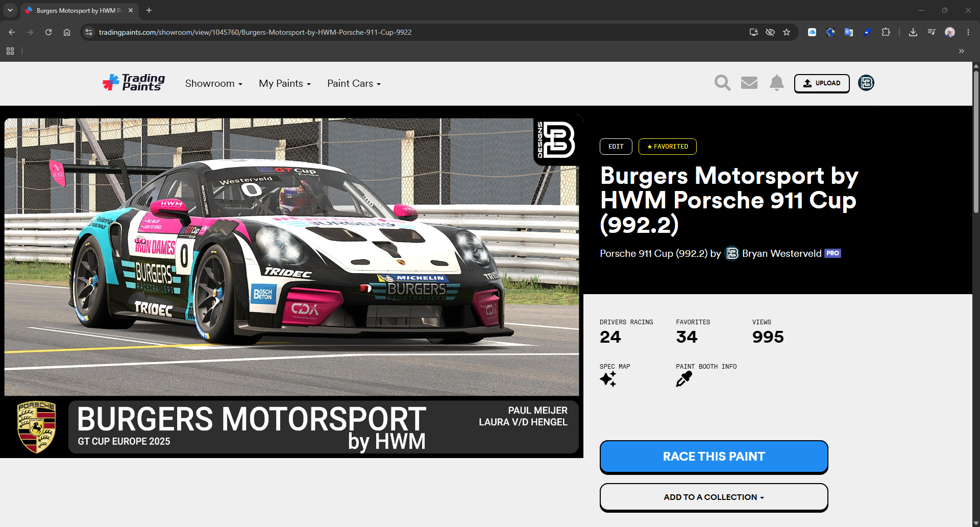Open the tab search dropdown arrow
980x527 pixels.
click(x=10, y=10)
